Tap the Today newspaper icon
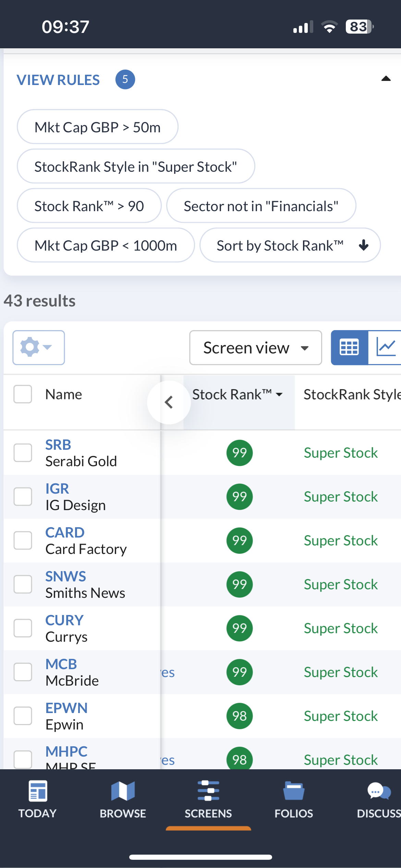The image size is (401, 868). [x=38, y=791]
